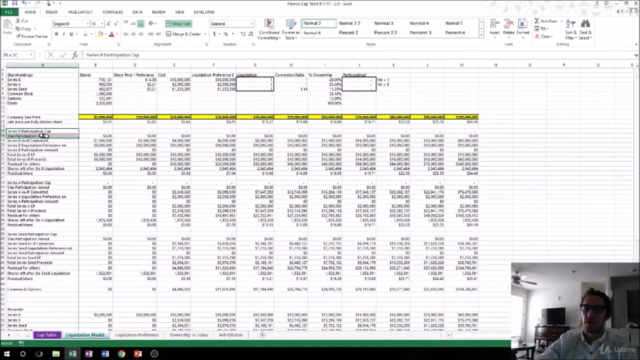Click the Cut command
This screenshot has height=360, width=640.
pyautogui.click(x=22, y=21)
